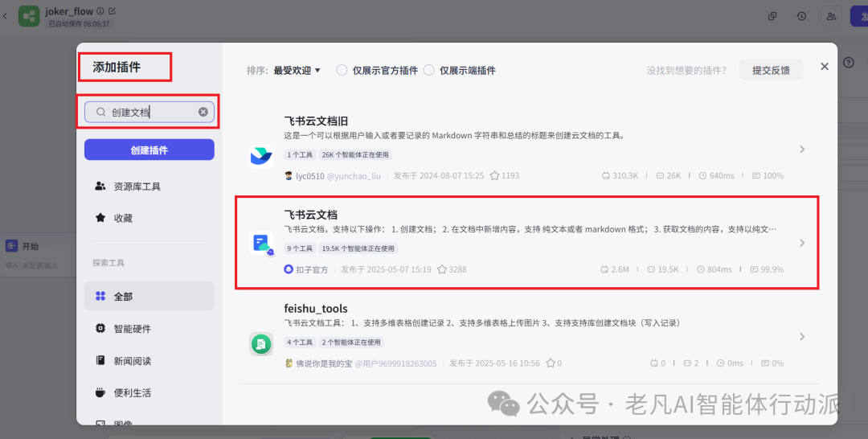Screen dimensions: 868x439
Task: Edit the joker_flow name pencil icon
Action: coord(113,10)
